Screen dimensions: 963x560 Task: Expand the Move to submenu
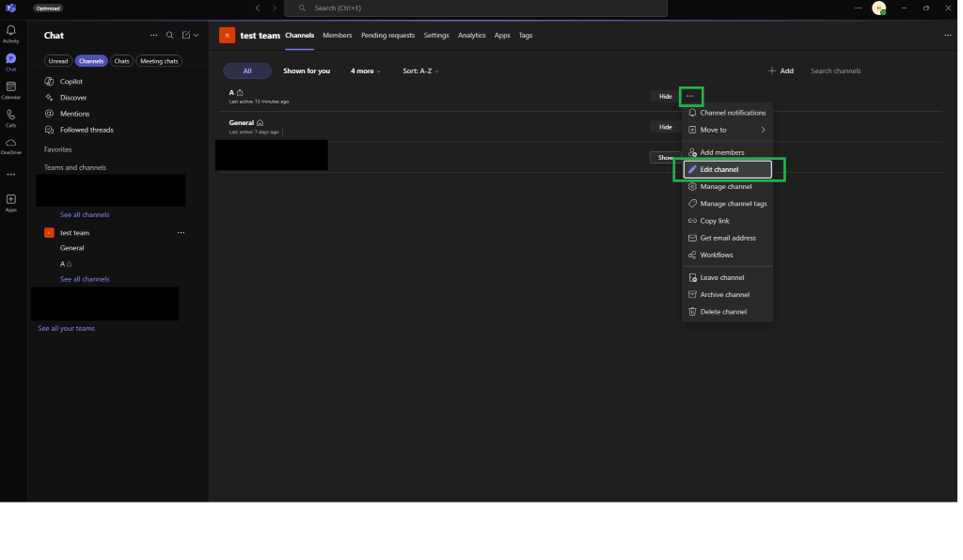(x=727, y=130)
